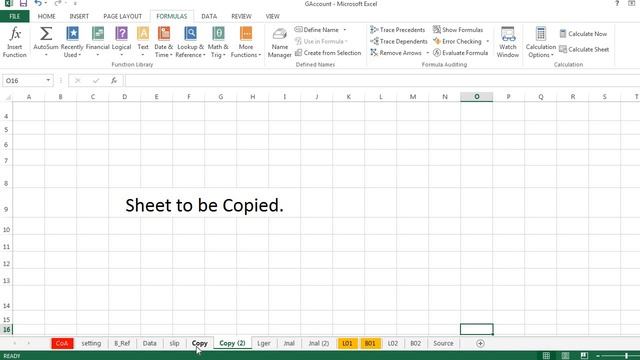Image resolution: width=640 pixels, height=360 pixels.
Task: Click Trace Dependents
Action: tap(399, 41)
